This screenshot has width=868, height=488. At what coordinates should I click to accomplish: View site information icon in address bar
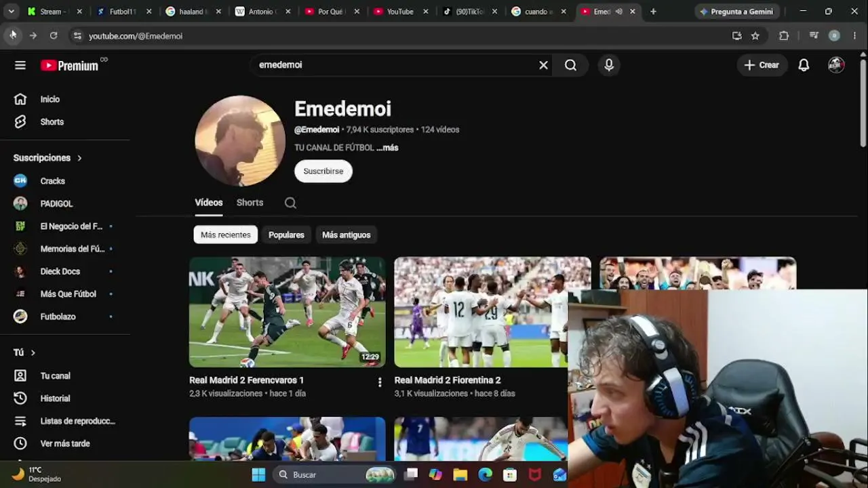[77, 36]
